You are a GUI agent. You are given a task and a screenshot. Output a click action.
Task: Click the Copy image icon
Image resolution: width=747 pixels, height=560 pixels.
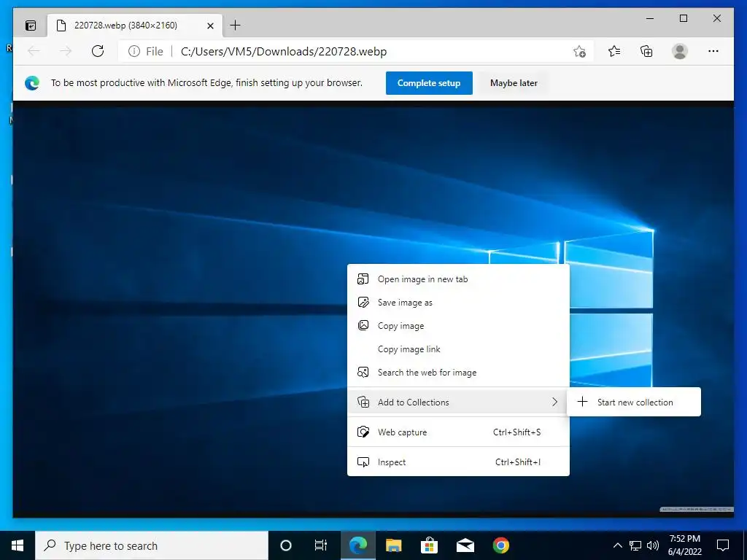[x=363, y=325]
